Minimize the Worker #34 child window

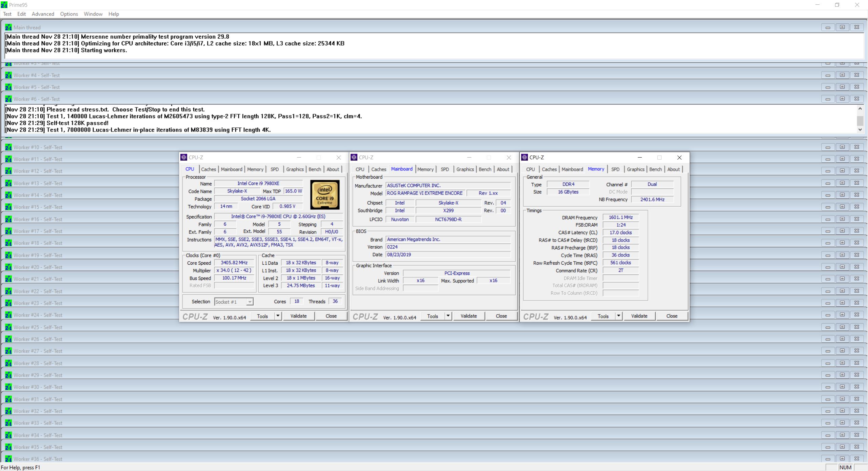(x=828, y=435)
